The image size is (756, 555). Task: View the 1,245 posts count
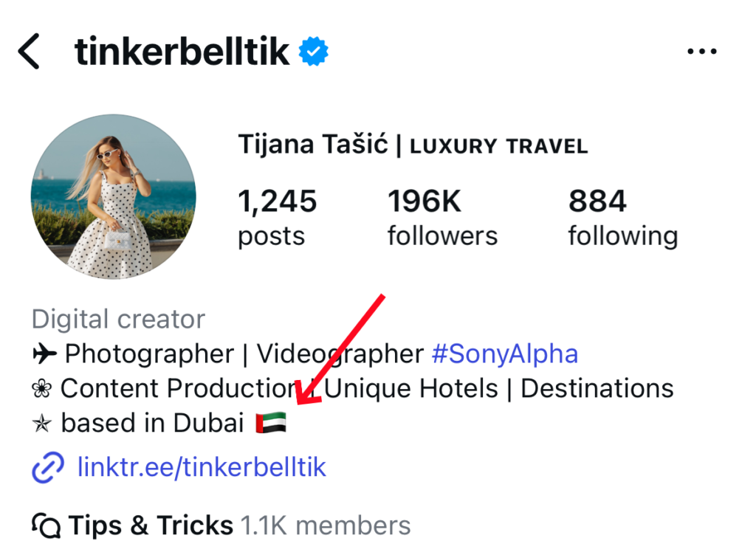[x=277, y=217]
